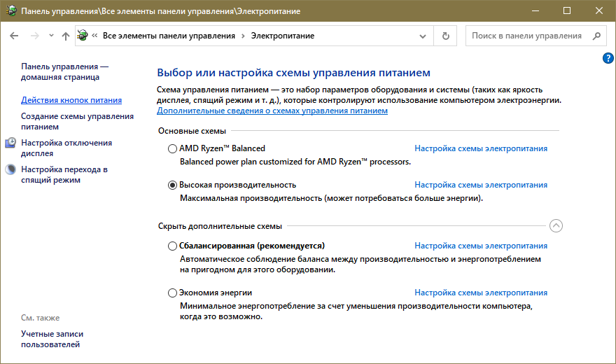Click the up-level arrow icon
The height and width of the screenshot is (364, 616).
point(65,36)
